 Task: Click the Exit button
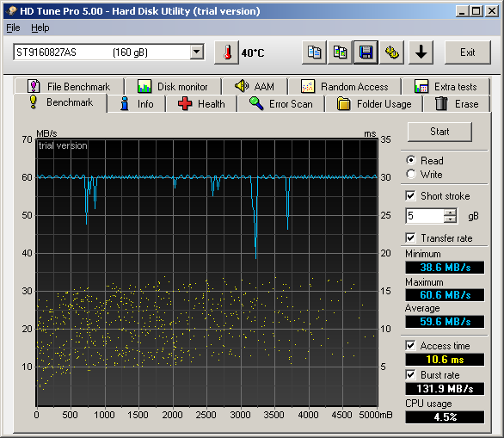pyautogui.click(x=468, y=52)
